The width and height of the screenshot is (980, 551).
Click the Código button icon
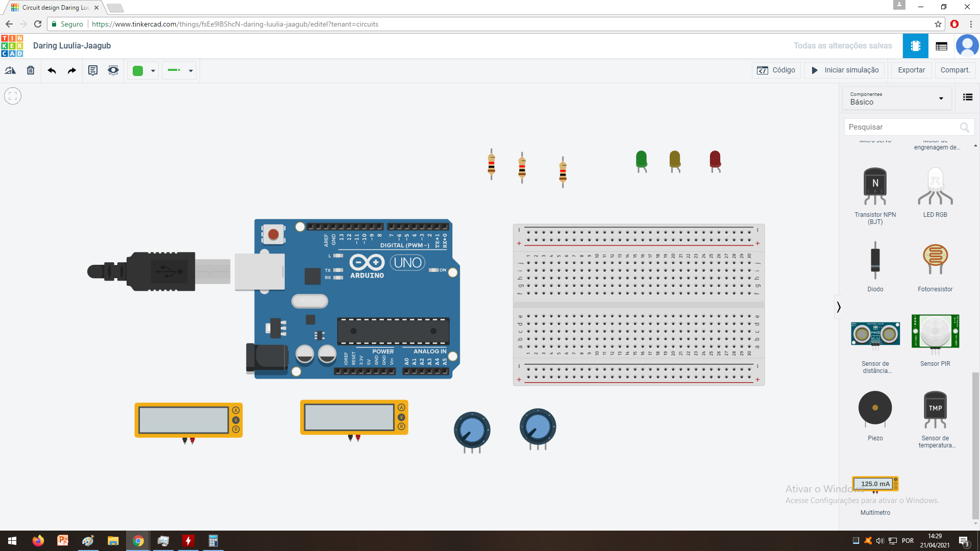click(x=763, y=70)
